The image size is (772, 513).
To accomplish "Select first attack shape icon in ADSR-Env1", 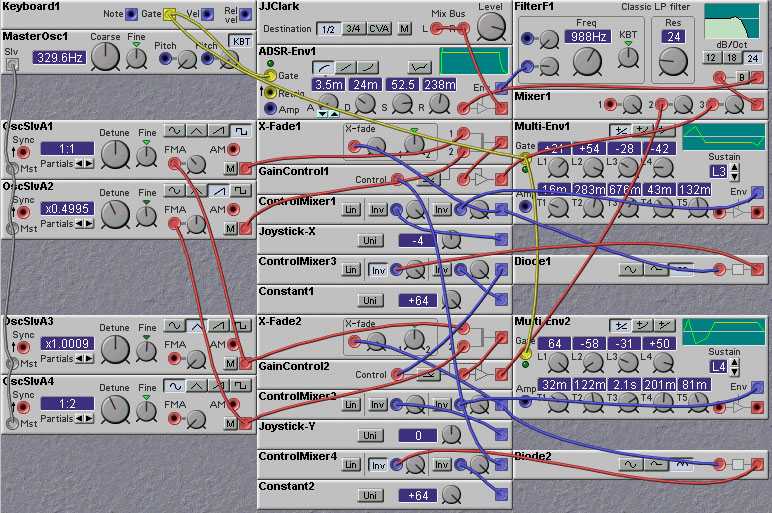I will tap(325, 66).
